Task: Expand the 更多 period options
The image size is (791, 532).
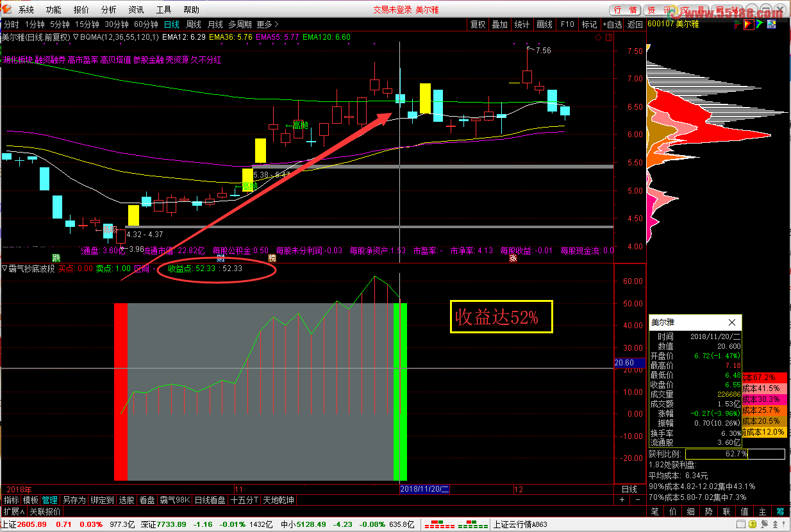Action: point(268,24)
